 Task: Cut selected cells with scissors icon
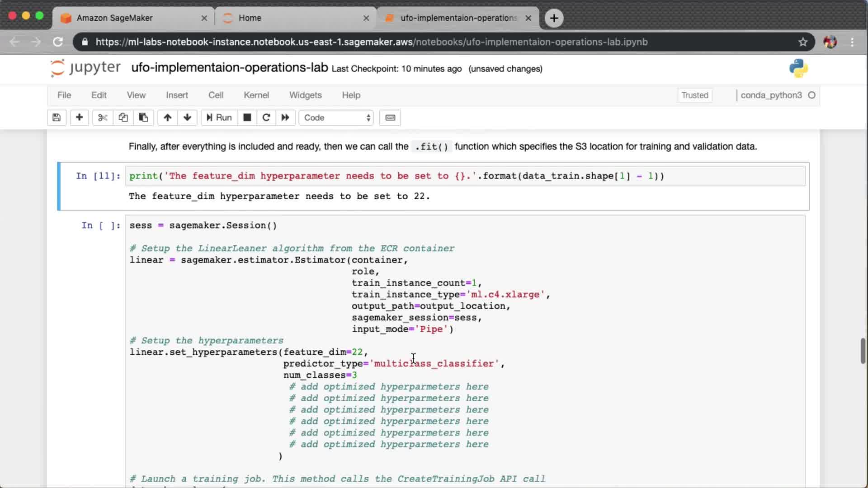click(x=103, y=117)
